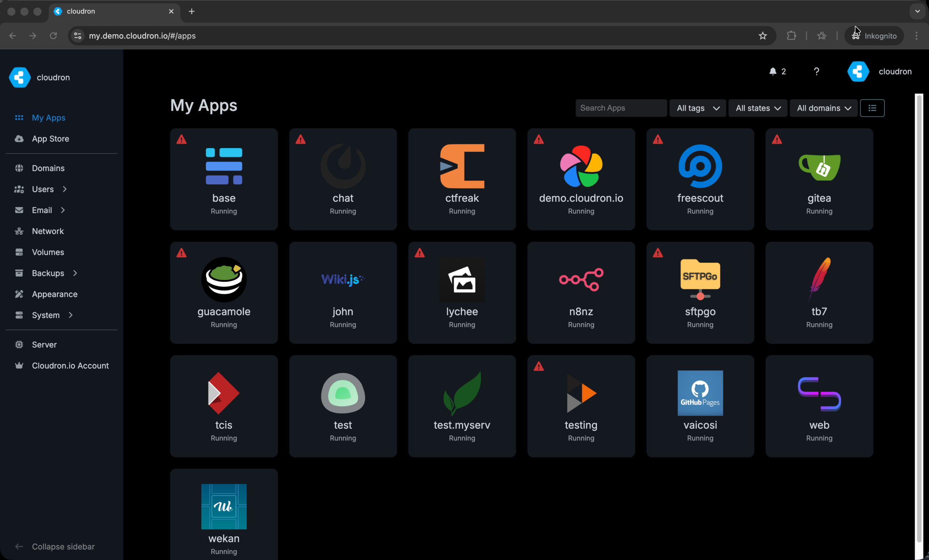Viewport: 929px width, 560px height.
Task: Open the help question mark
Action: coord(816,71)
